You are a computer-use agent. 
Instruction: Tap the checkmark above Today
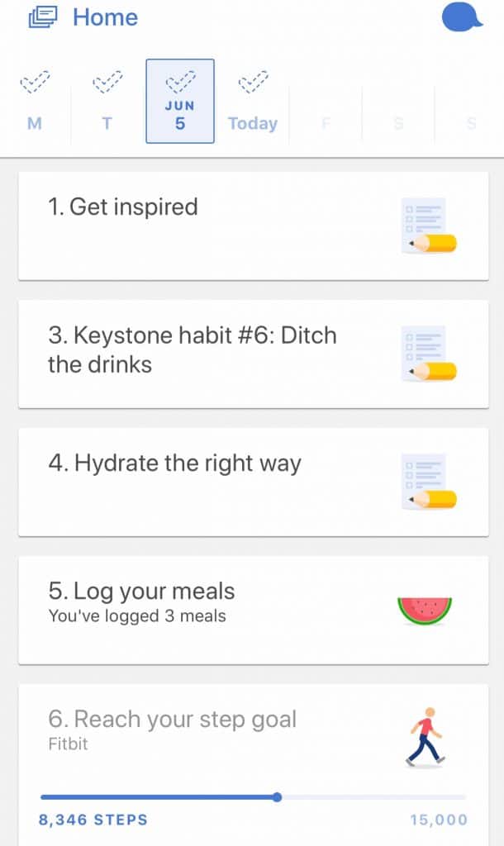point(253,83)
